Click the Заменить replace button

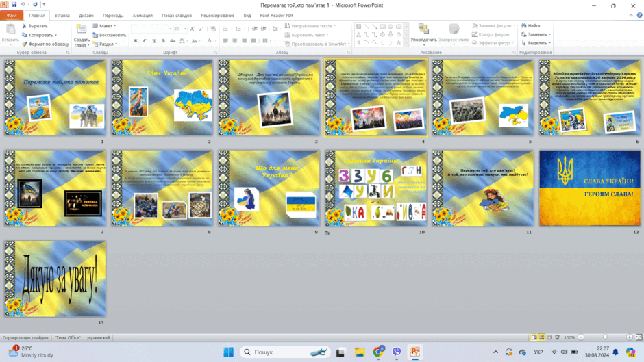pos(536,34)
